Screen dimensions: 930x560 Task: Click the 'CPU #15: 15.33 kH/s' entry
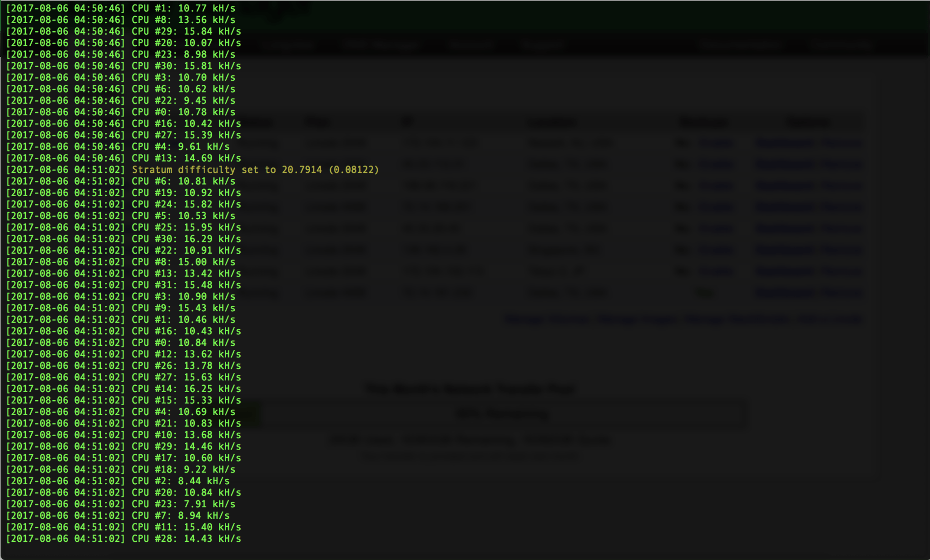tap(123, 400)
